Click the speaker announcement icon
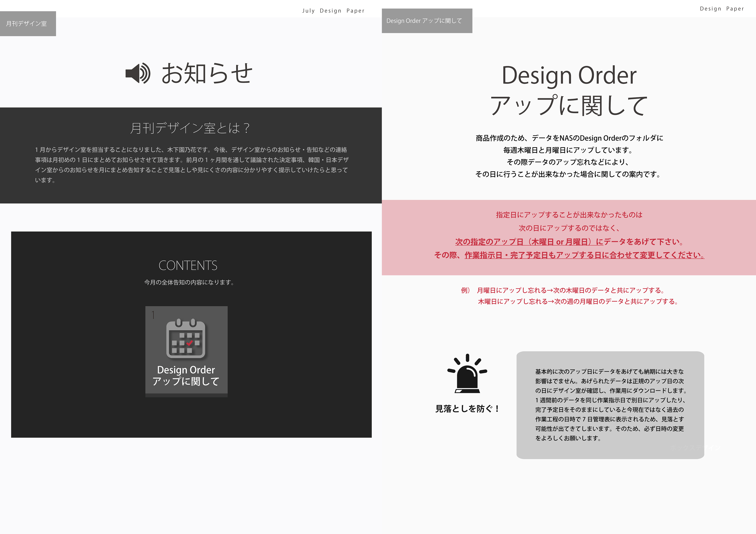 [138, 73]
